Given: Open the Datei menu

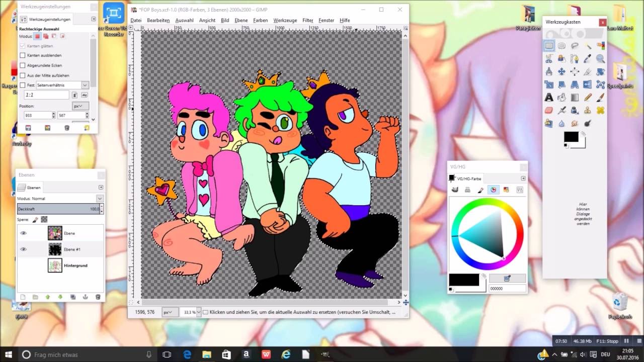Looking at the screenshot, I should coord(136,20).
